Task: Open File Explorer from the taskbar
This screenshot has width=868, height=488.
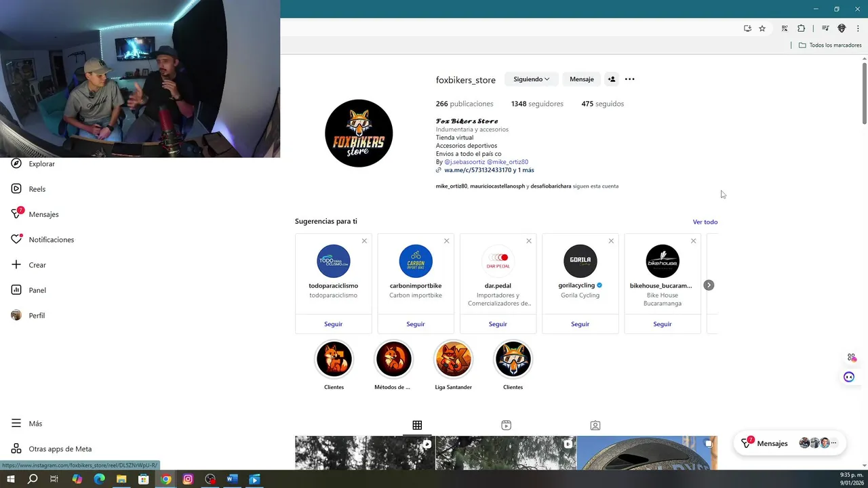Action: [121, 479]
